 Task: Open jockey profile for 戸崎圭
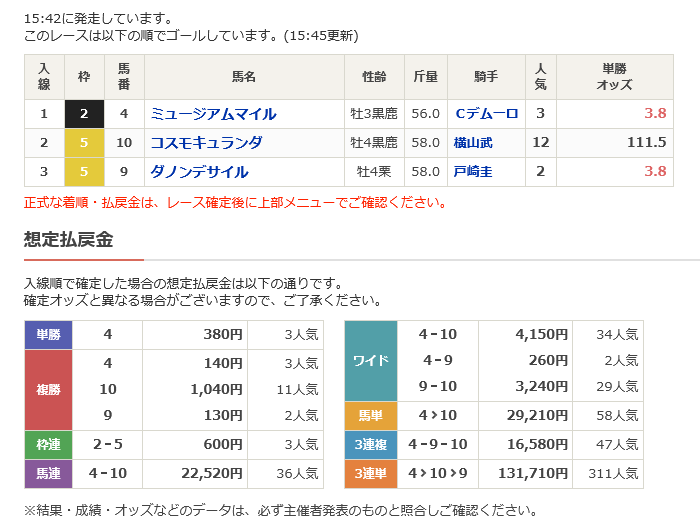point(473,172)
